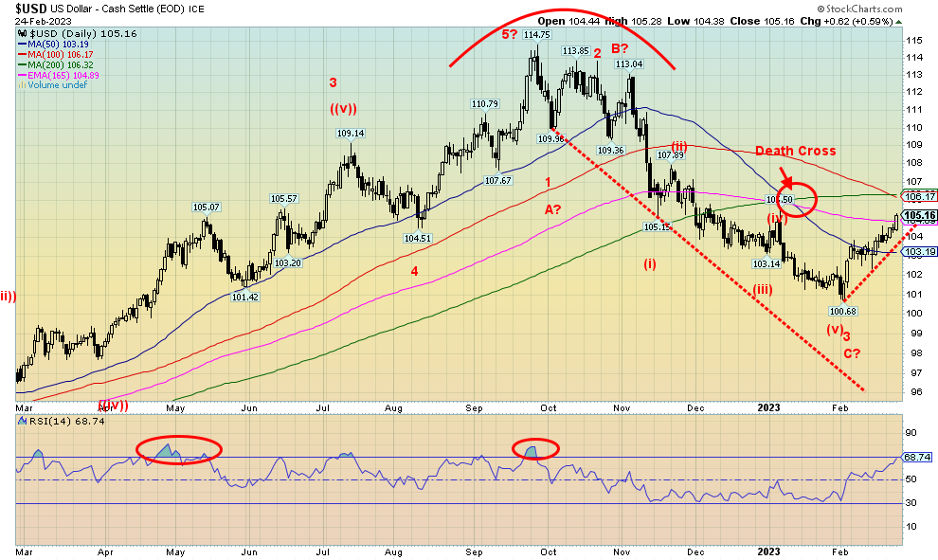Click the 105.16 current price tag on axis
Image resolution: width=938 pixels, height=560 pixels.
click(x=918, y=216)
